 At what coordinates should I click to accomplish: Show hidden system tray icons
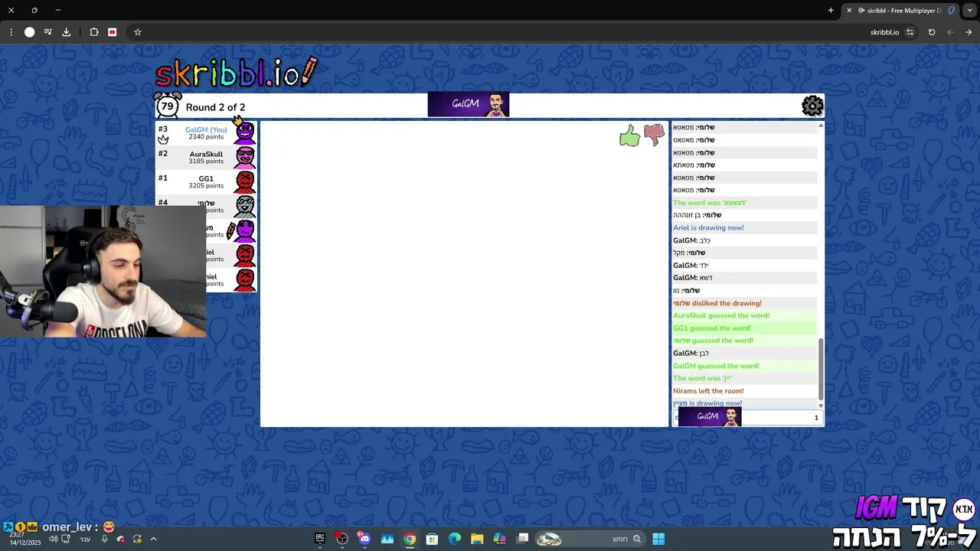click(153, 539)
